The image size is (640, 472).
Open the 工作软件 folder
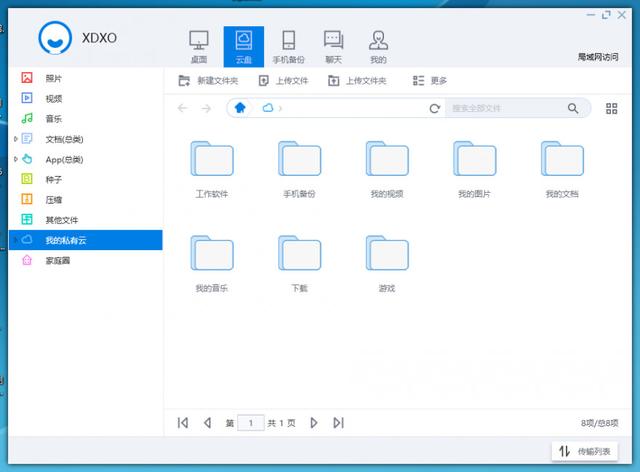[212, 169]
